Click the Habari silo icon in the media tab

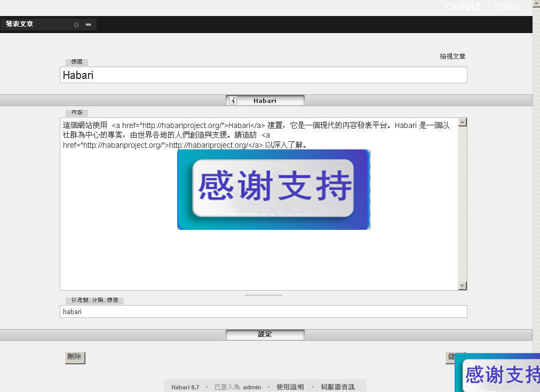point(233,100)
